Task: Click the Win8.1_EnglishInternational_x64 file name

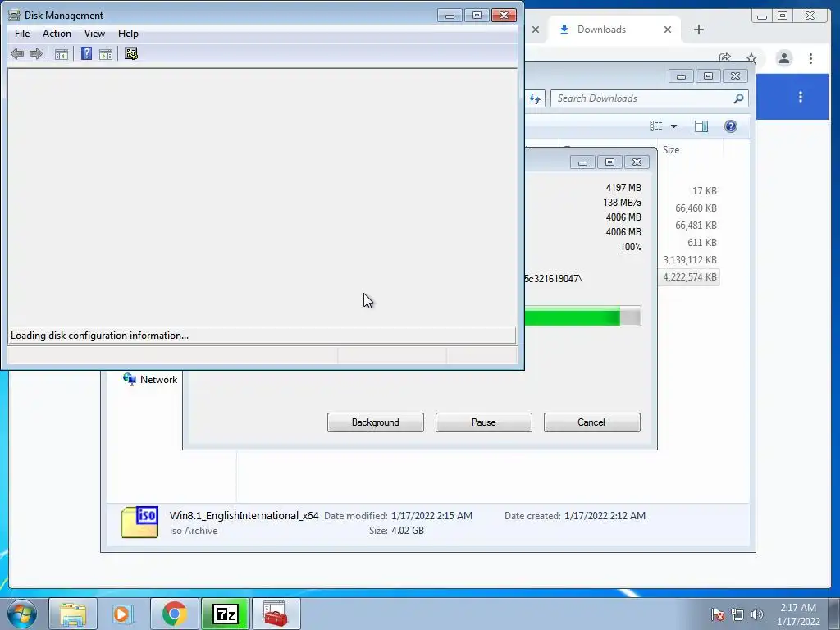Action: tap(244, 515)
